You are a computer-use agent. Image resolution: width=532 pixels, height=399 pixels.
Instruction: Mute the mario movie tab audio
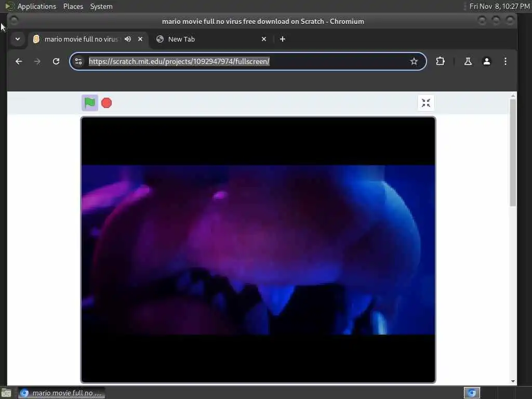(x=128, y=39)
